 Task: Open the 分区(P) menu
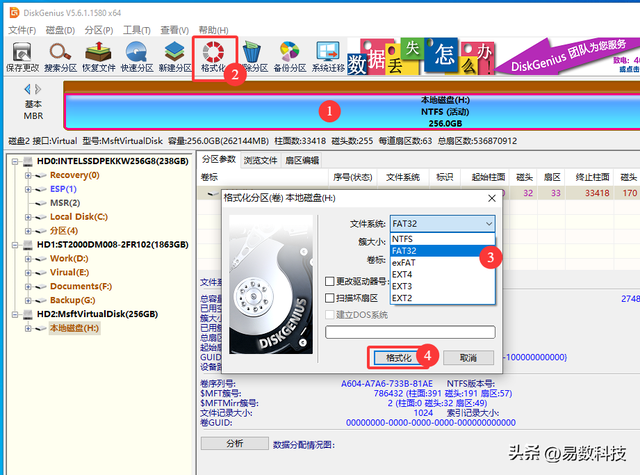coord(98,30)
